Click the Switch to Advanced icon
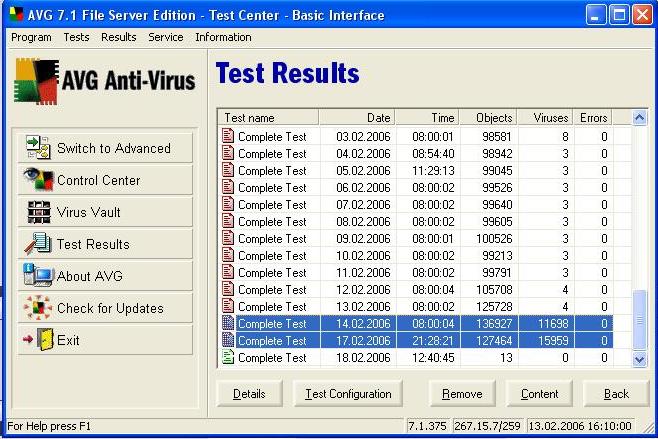The image size is (658, 439). pyautogui.click(x=38, y=147)
